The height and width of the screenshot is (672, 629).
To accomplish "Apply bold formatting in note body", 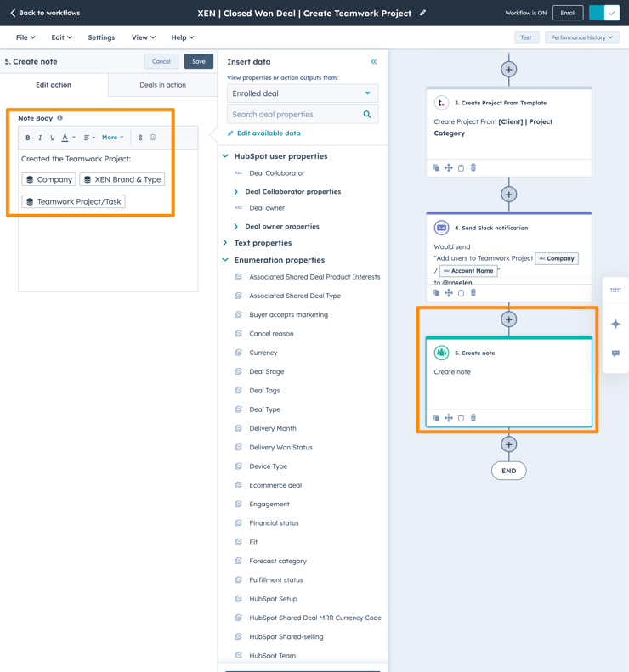I will coord(28,138).
